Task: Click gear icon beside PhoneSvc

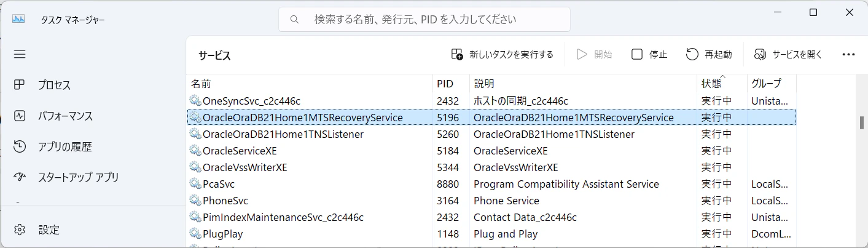Action: click(x=195, y=200)
